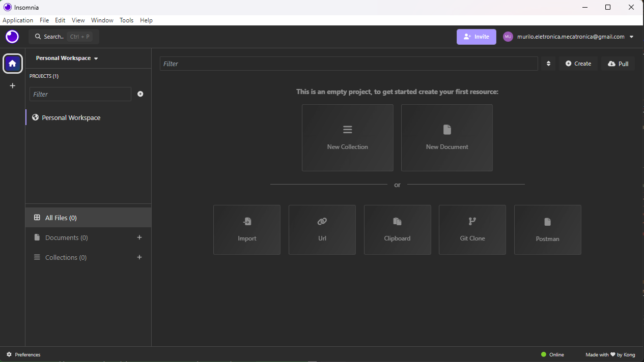Open the Tools menu

(x=127, y=20)
